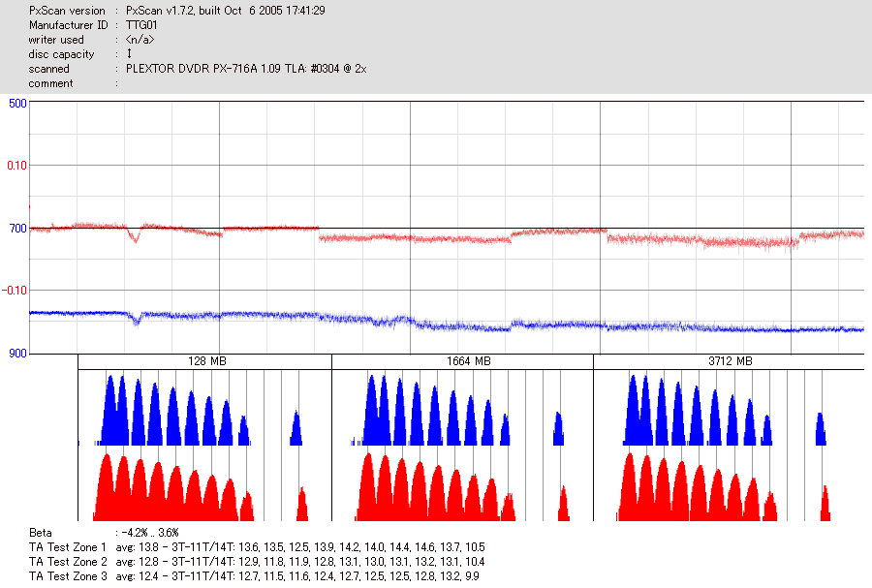
Task: Click the 'TA Test Zone 1' label
Action: pos(67,547)
